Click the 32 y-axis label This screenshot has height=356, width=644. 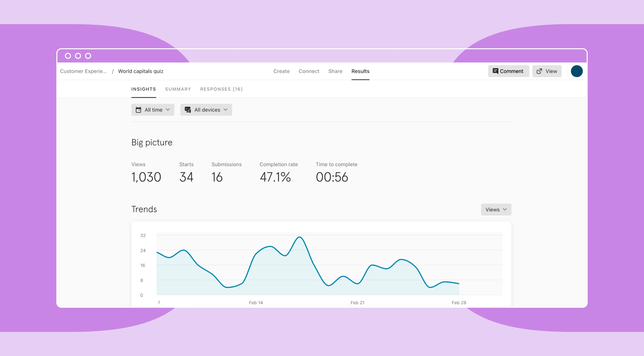click(x=143, y=236)
